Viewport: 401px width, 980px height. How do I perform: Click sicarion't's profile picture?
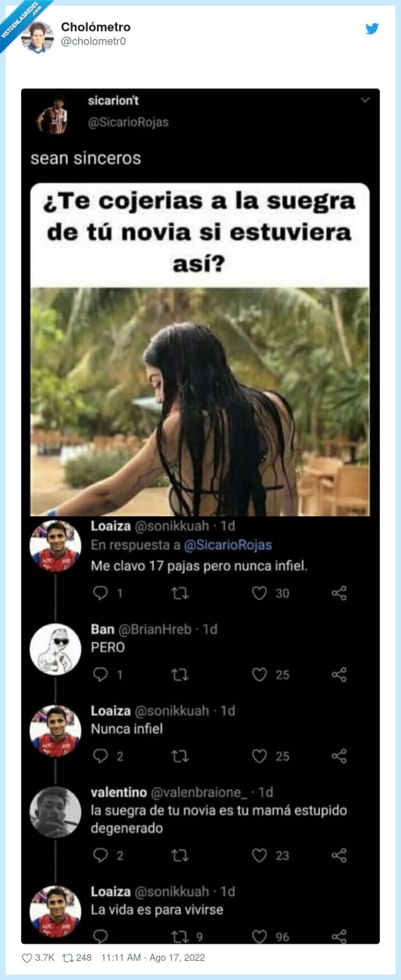pos(56,112)
